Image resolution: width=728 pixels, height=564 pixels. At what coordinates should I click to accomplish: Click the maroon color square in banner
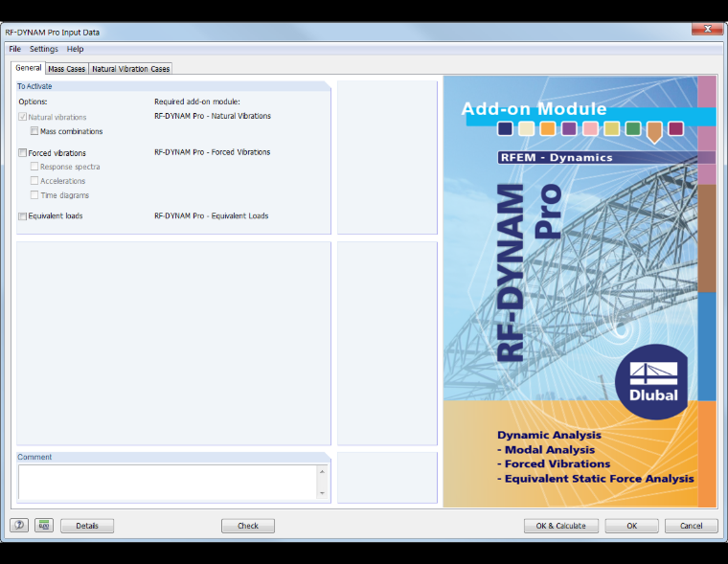coord(675,128)
